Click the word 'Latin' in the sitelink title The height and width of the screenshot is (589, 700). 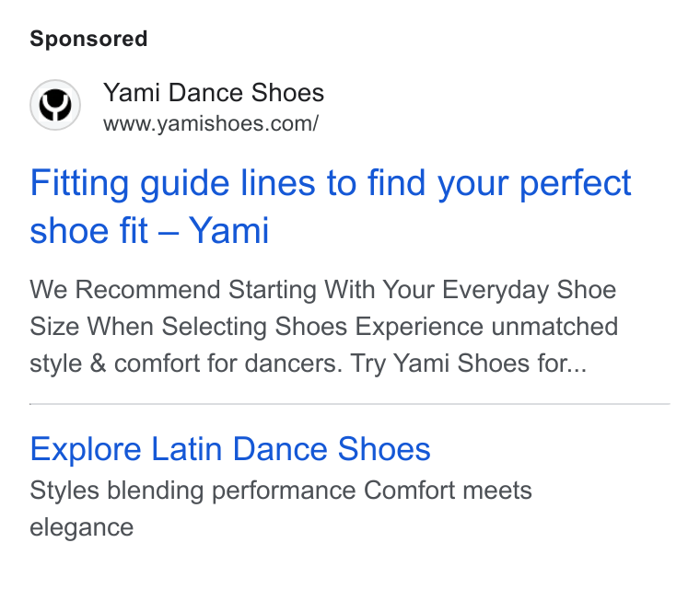click(x=187, y=449)
